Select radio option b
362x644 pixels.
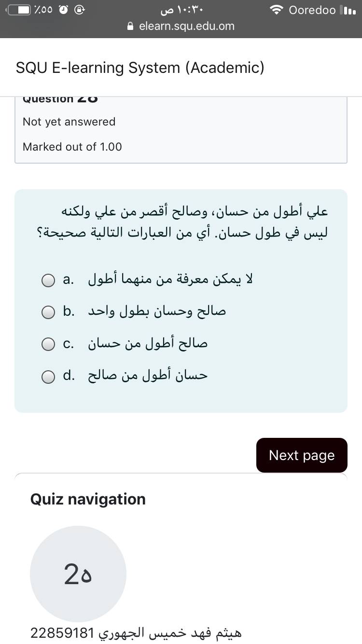(48, 312)
